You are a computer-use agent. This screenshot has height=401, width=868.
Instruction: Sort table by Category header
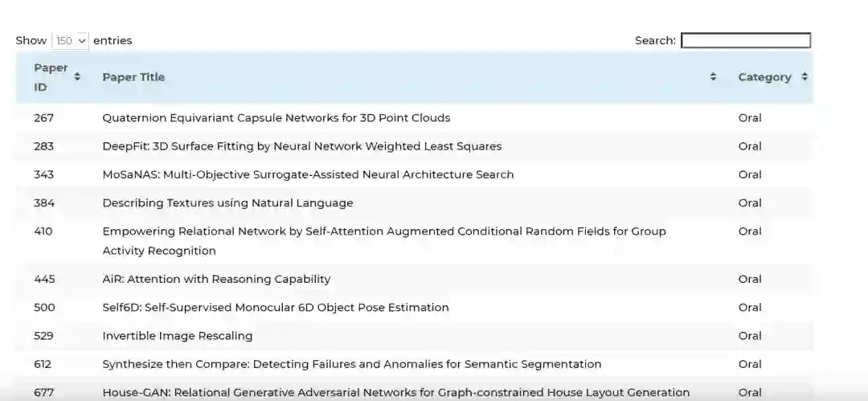click(x=764, y=77)
